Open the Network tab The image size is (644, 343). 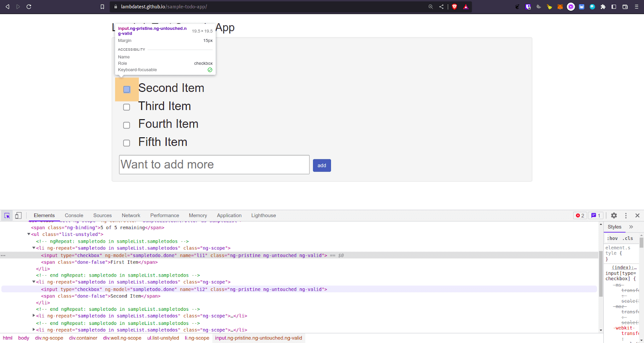[x=131, y=216]
